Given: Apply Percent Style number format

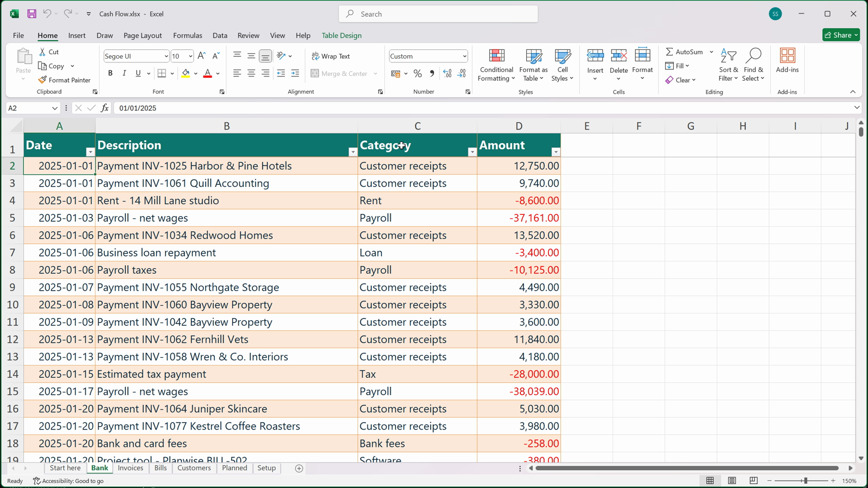Looking at the screenshot, I should [x=418, y=73].
